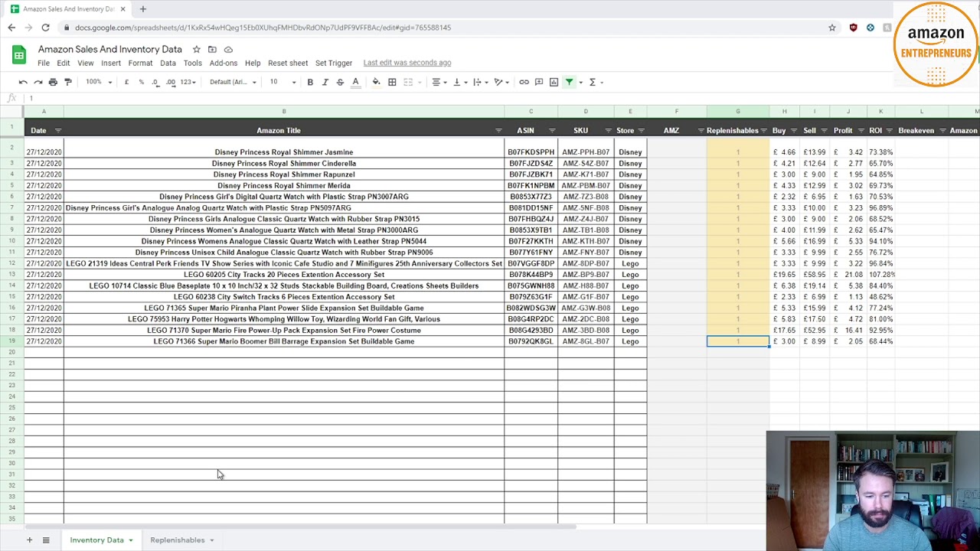Move the document to a folder
Image resolution: width=980 pixels, height=551 pixels.
click(212, 49)
